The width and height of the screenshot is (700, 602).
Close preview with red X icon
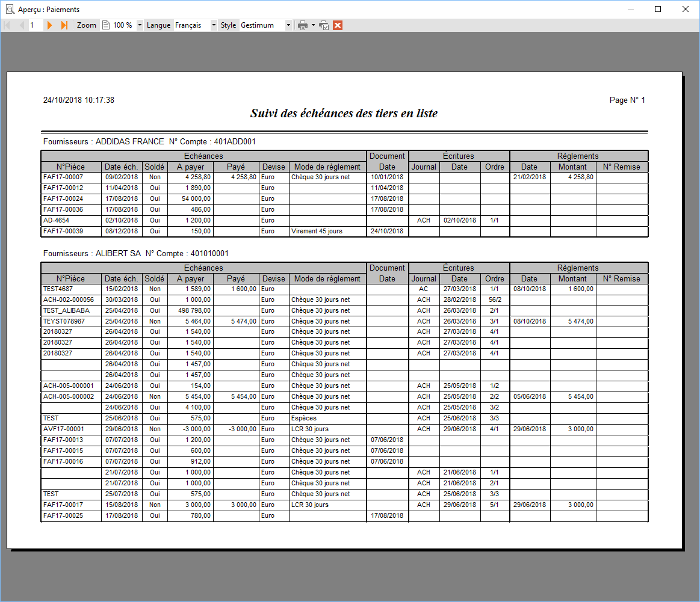point(338,25)
